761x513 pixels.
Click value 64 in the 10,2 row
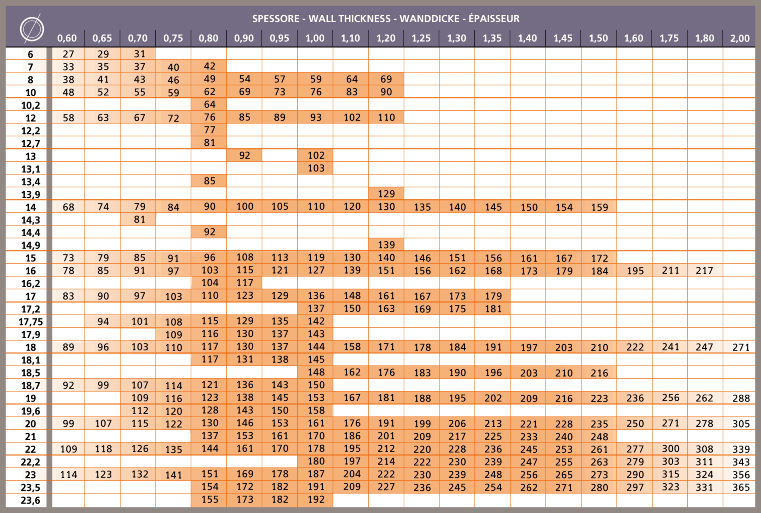pyautogui.click(x=209, y=104)
